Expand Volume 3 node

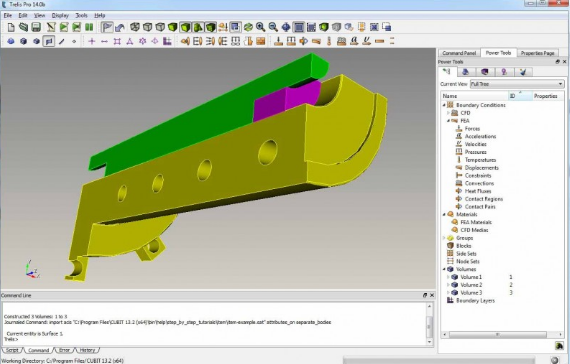pos(448,293)
